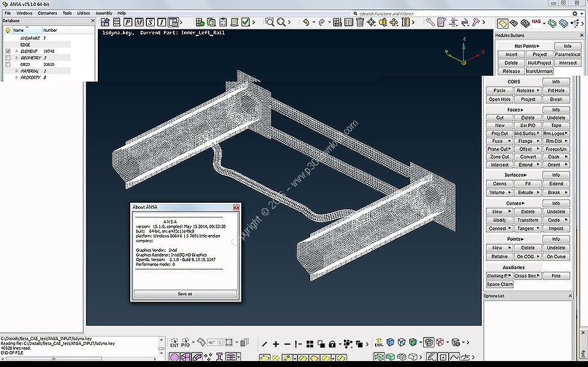Click the rotation angle 90° spinner field
The image size is (588, 367).
pyautogui.click(x=215, y=342)
